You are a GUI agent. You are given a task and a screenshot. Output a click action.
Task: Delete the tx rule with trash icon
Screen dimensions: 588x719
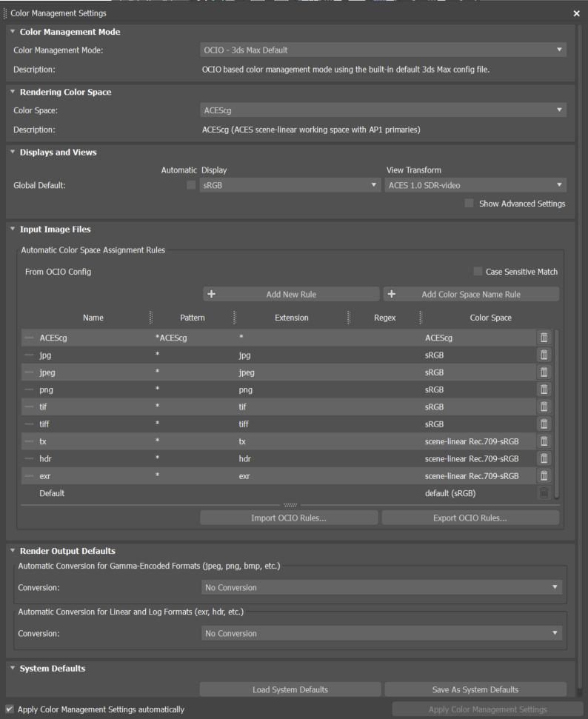(x=544, y=441)
